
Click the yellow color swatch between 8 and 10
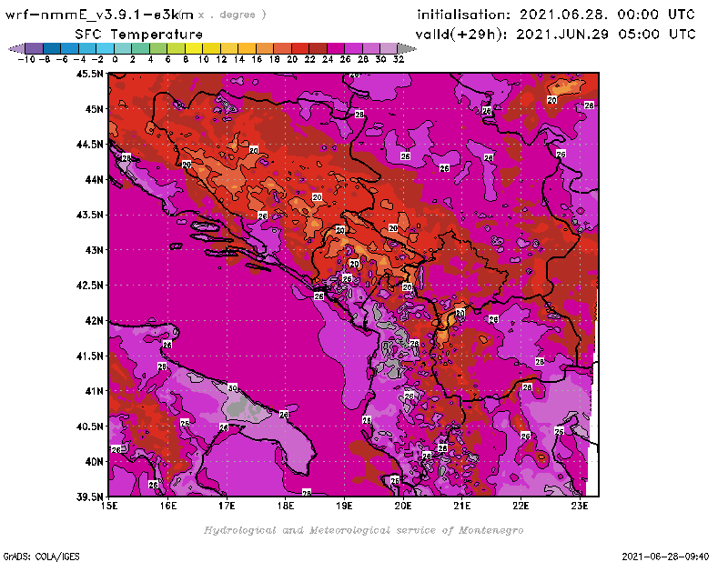[194, 47]
